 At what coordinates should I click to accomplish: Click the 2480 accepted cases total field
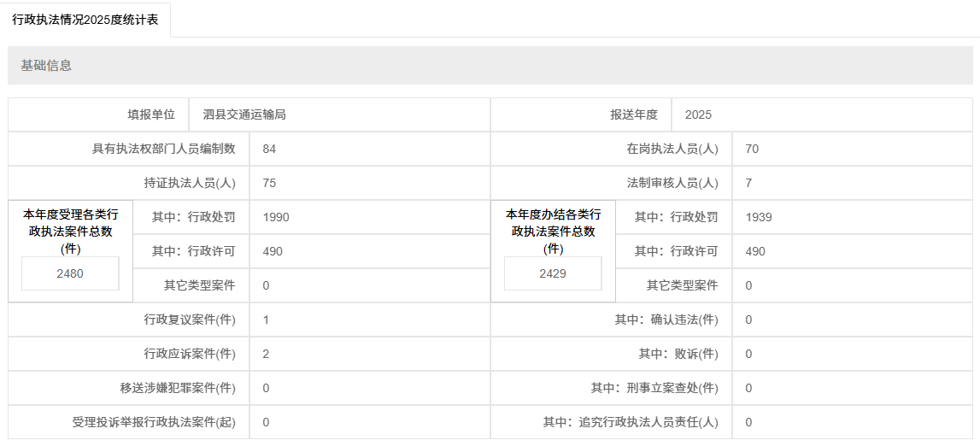point(70,273)
